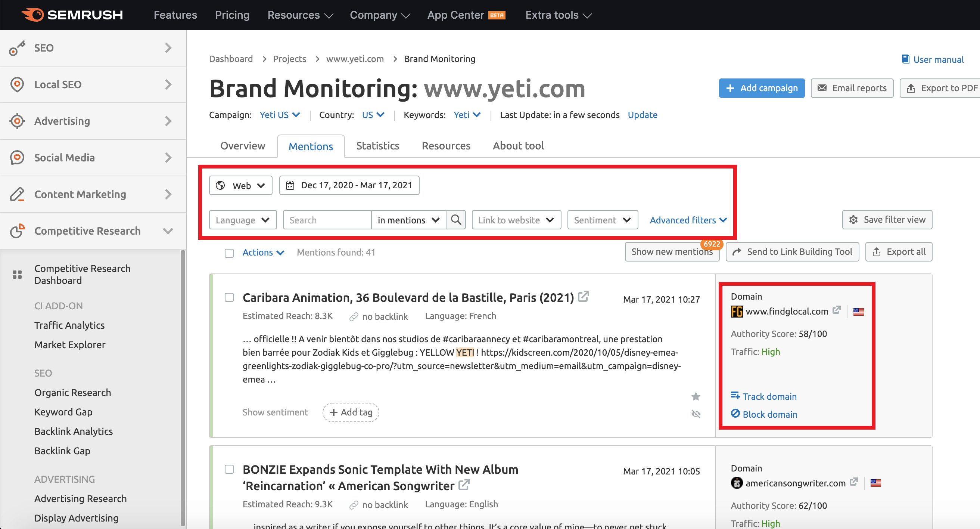Click the SEMRUSH logo
980x529 pixels.
coord(72,15)
